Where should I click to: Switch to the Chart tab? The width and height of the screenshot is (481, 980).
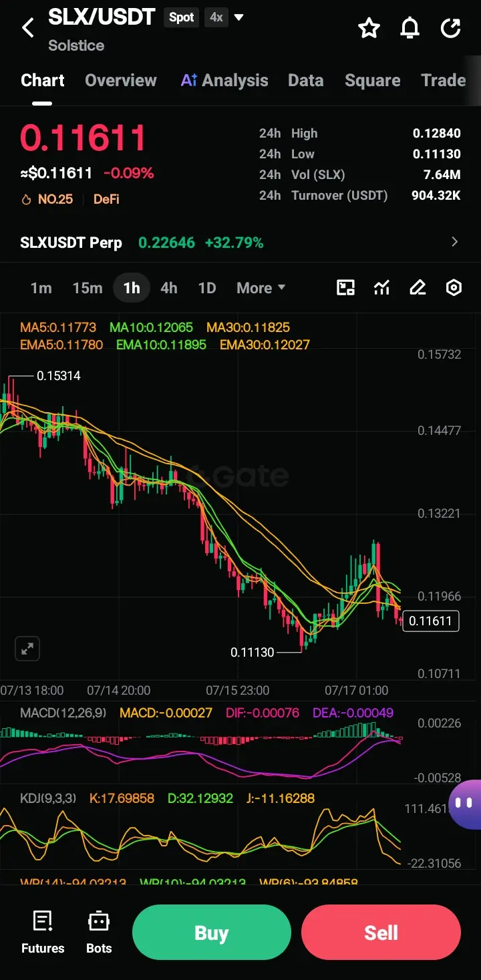[x=43, y=81]
